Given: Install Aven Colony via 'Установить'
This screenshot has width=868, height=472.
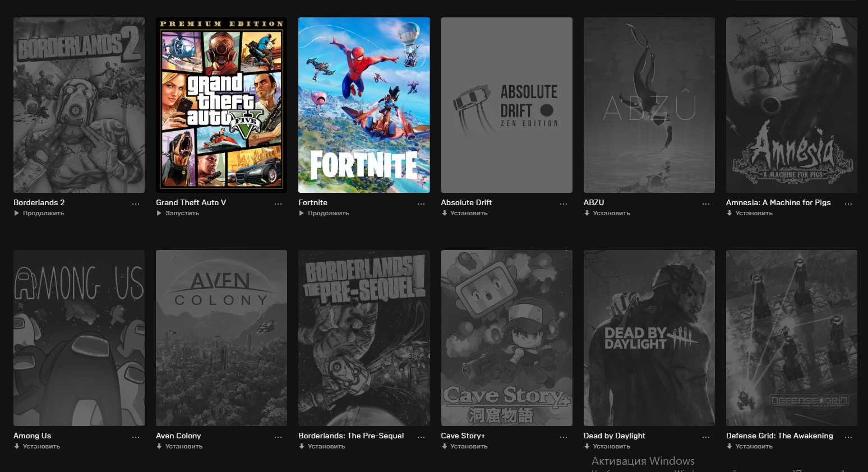Looking at the screenshot, I should coord(179,447).
